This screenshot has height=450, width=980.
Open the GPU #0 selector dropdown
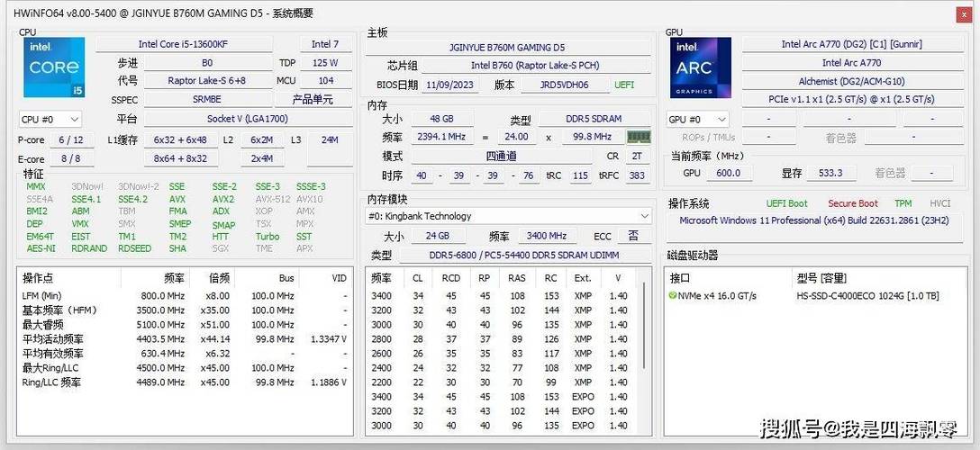pos(699,119)
